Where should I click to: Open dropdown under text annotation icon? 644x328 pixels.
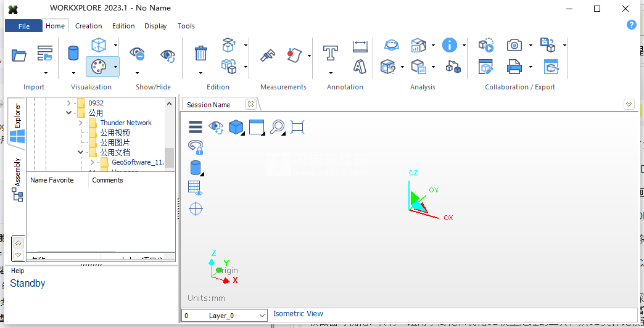[331, 73]
